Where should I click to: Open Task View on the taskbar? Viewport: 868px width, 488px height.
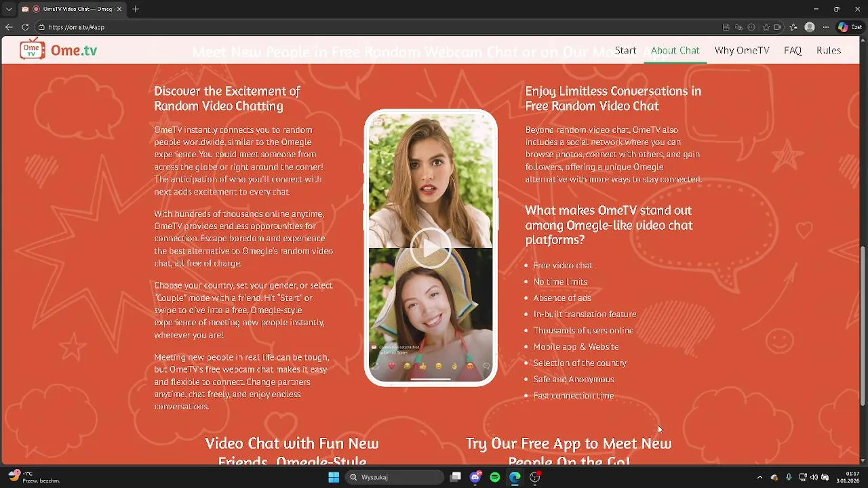pos(456,477)
